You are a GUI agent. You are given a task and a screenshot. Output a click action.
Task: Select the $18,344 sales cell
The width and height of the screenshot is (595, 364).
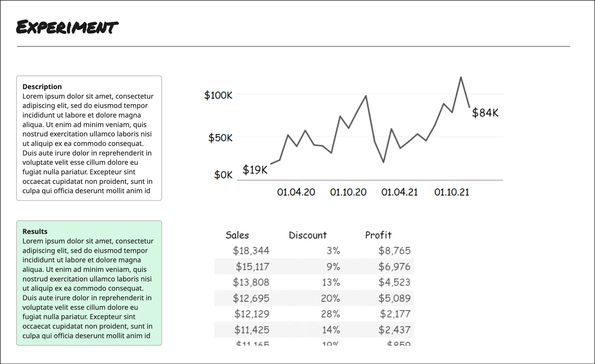point(251,250)
